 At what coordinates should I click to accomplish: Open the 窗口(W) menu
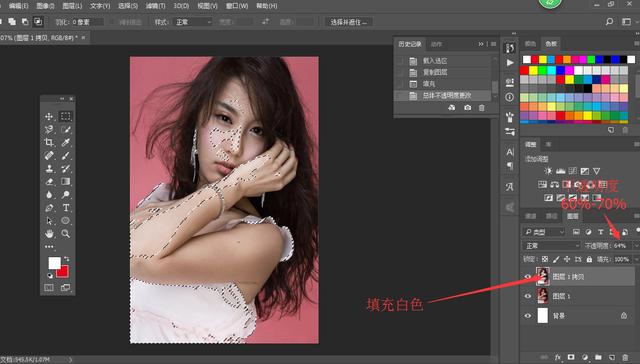click(237, 6)
